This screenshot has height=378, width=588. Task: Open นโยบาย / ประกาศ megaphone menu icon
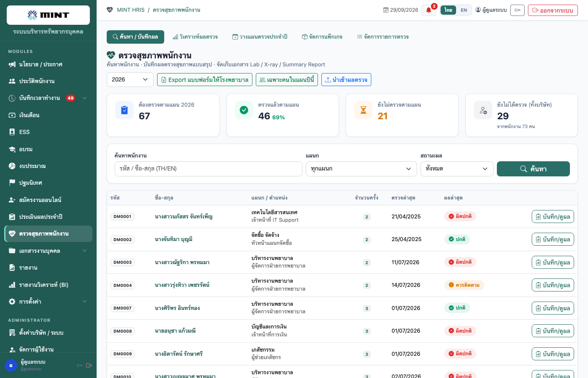click(12, 64)
